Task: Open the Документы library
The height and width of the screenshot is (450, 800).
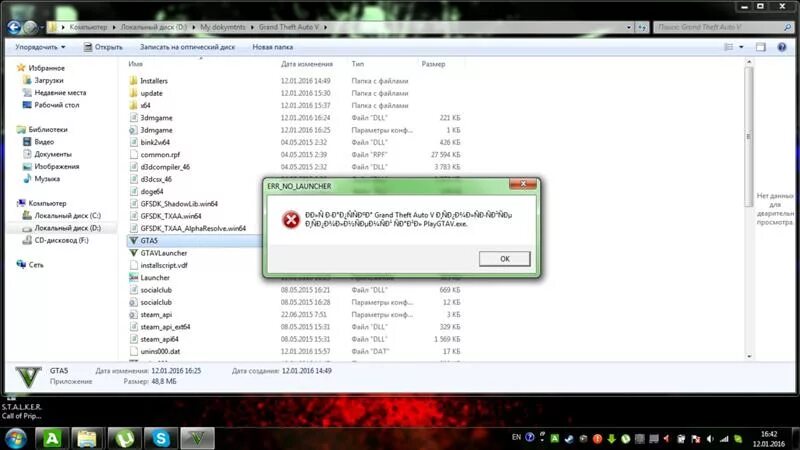Action: (x=53, y=154)
